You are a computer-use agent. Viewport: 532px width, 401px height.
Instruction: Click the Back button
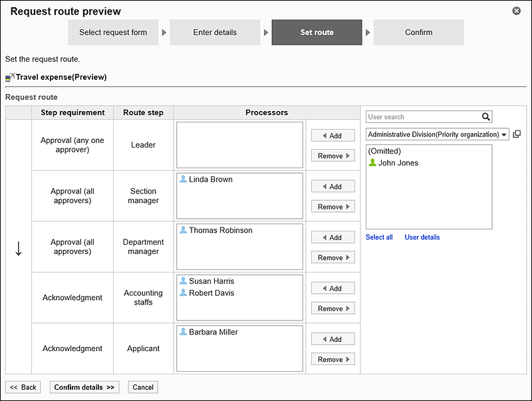pyautogui.click(x=23, y=387)
